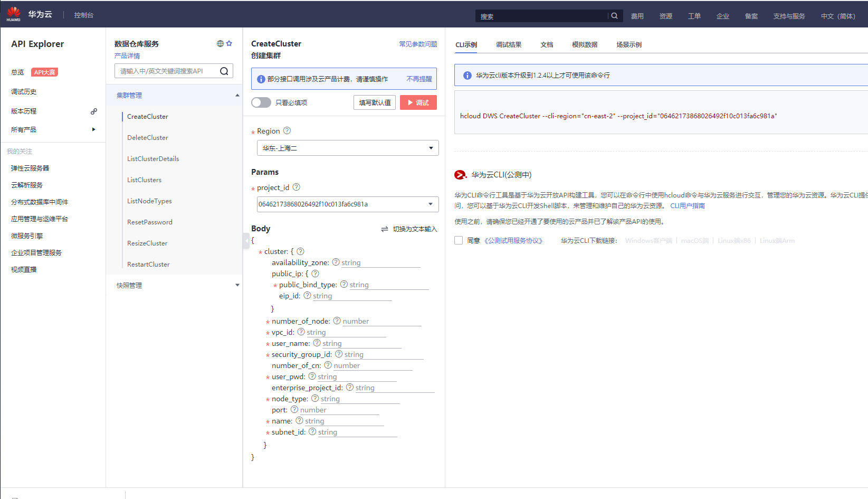Click the help icon for user_pwd
868x499 pixels.
[x=312, y=376]
